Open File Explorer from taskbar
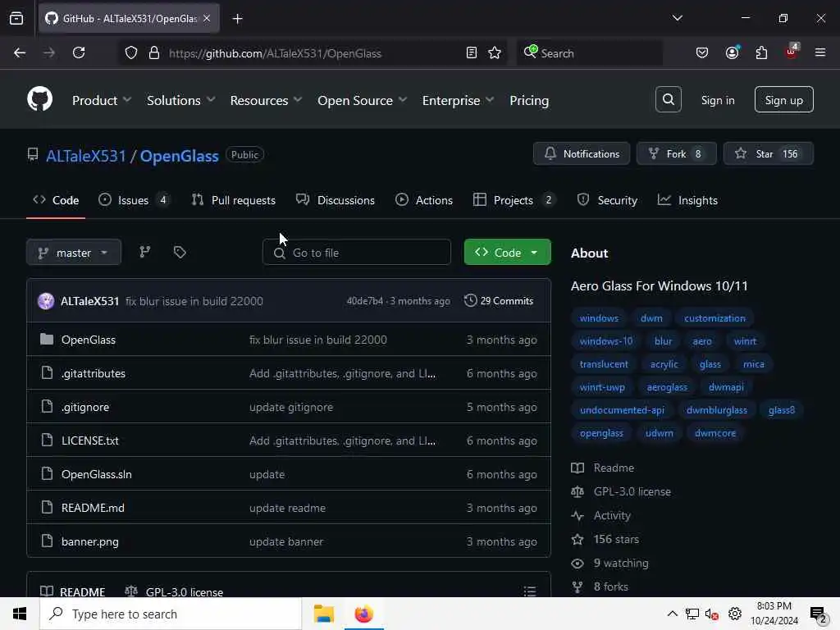 323,614
